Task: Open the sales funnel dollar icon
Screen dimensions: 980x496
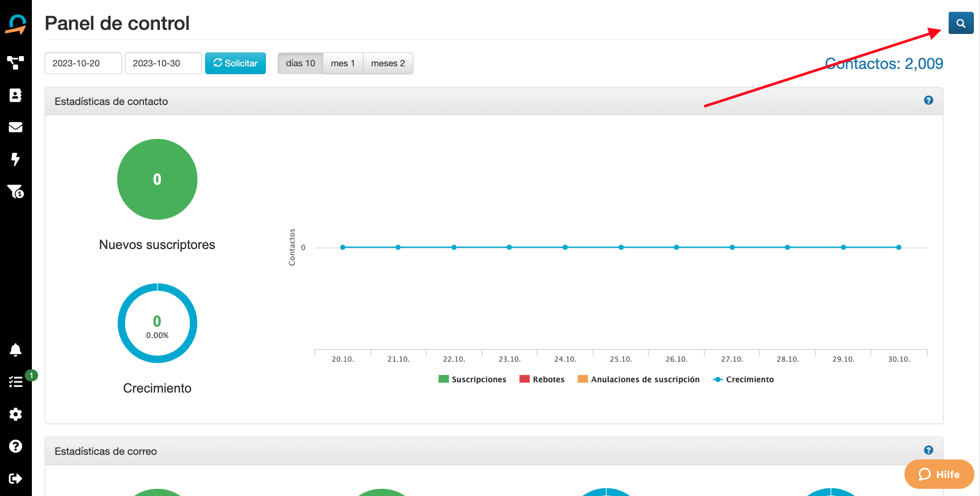Action: point(15,191)
